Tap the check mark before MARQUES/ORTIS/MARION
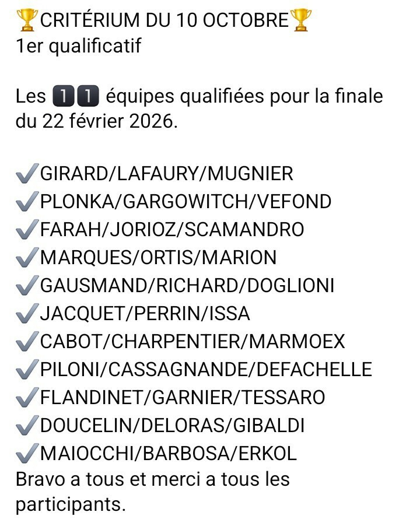Screen dimensions: 420x526 coord(27,258)
